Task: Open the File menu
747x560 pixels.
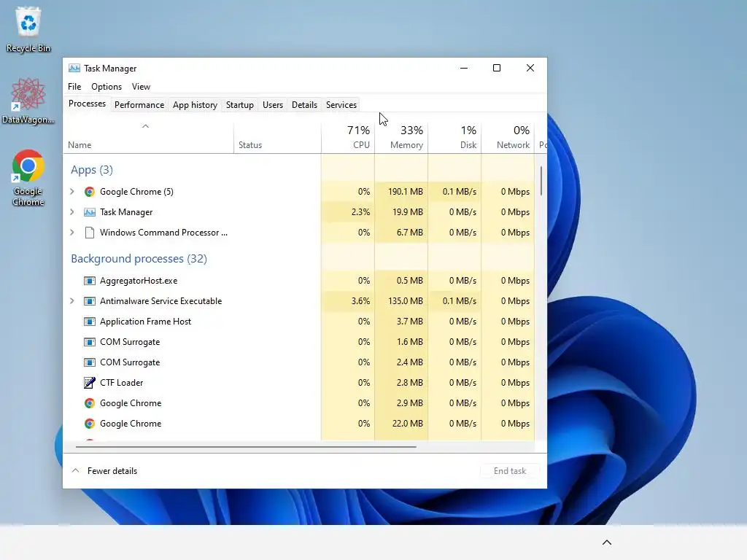Action: coord(74,87)
